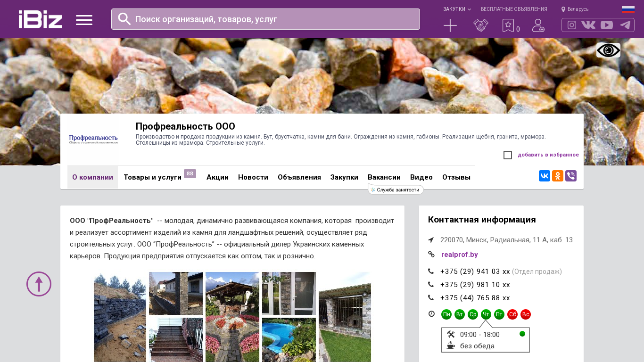Click the location arrow icon beside address
Screen dimensions: 644x362
[x=431, y=240]
